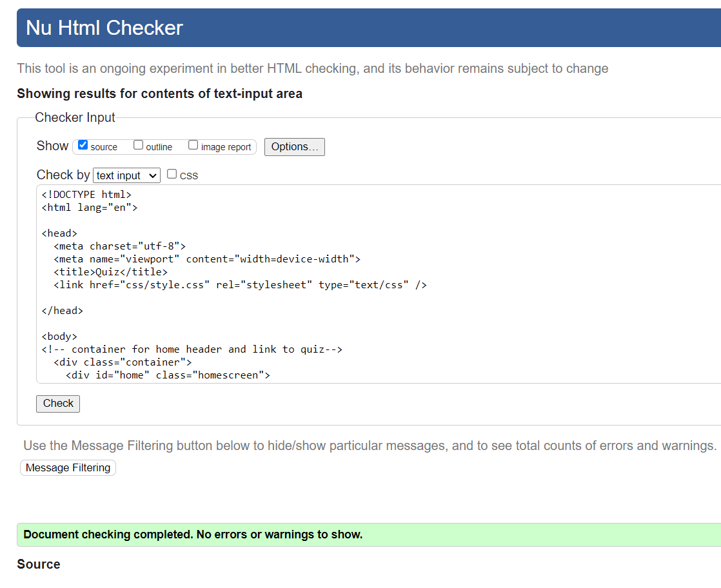This screenshot has width=721, height=588.
Task: Click the Check button
Action: tap(58, 403)
